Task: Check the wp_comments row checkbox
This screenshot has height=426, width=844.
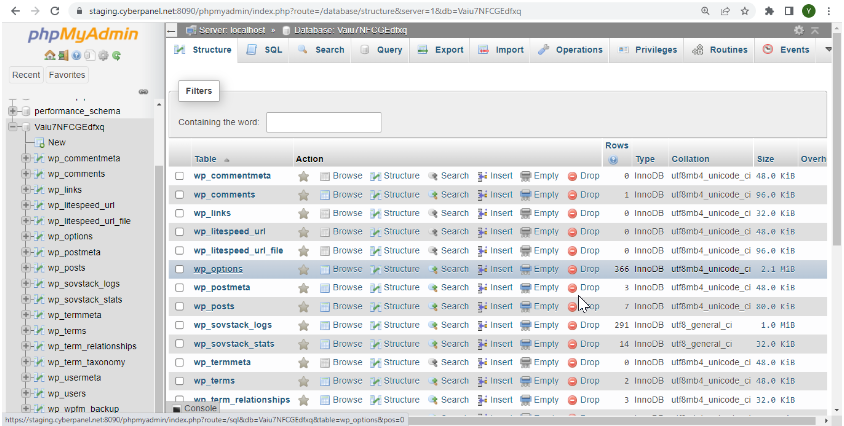Action: [x=180, y=195]
